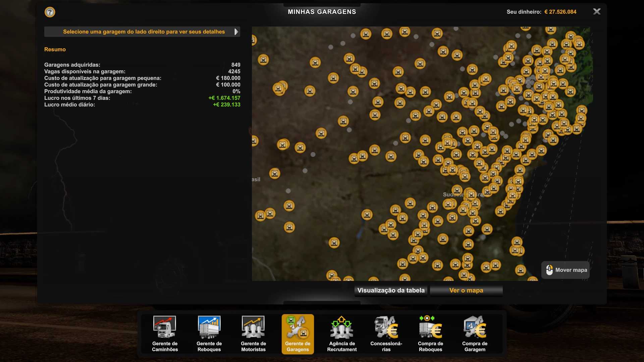
Task: Click the money balance amount
Action: point(560,12)
